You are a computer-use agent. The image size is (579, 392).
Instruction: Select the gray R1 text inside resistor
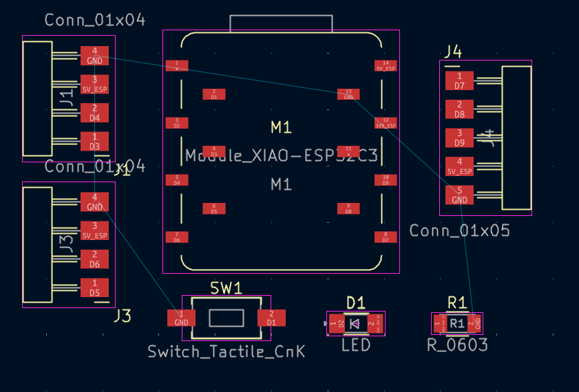457,324
